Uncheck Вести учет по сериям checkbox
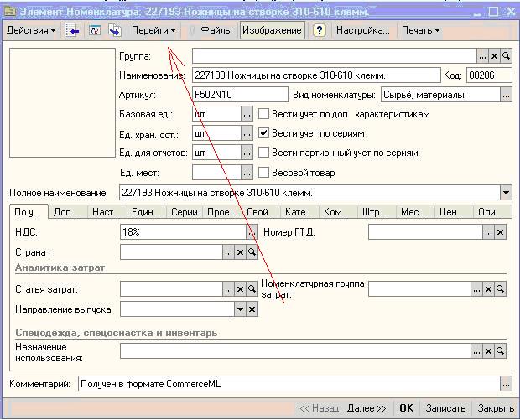The image size is (520, 420). pyautogui.click(x=263, y=133)
